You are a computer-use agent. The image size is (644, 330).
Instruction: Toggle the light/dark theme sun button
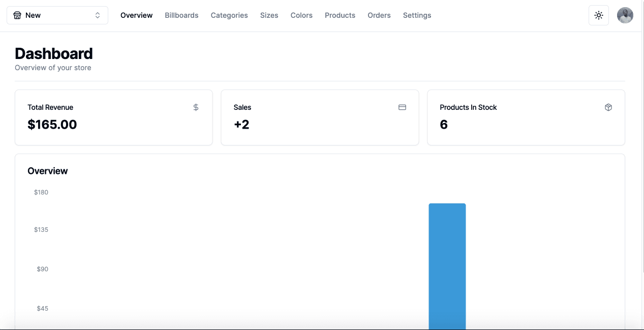point(598,15)
